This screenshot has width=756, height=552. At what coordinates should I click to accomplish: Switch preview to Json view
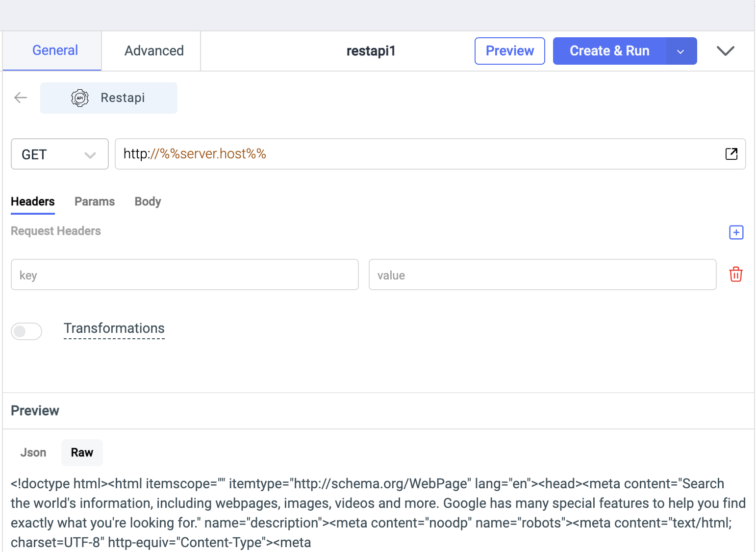[x=33, y=452]
